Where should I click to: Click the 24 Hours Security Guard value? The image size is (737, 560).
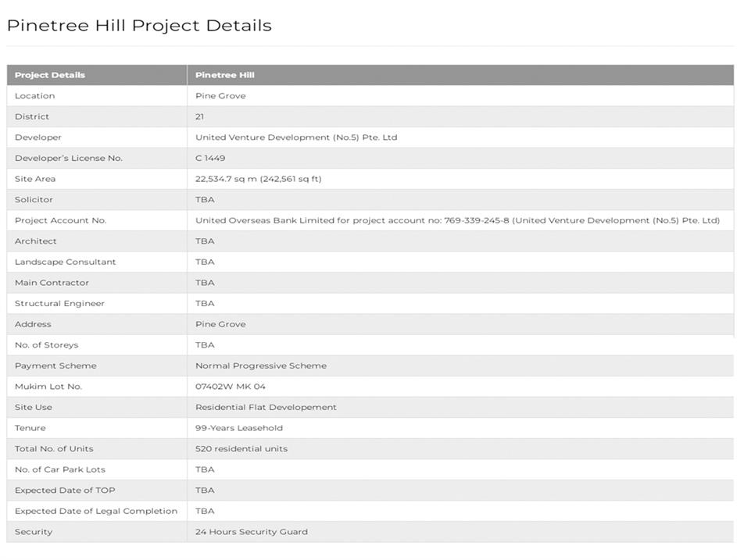tap(252, 532)
